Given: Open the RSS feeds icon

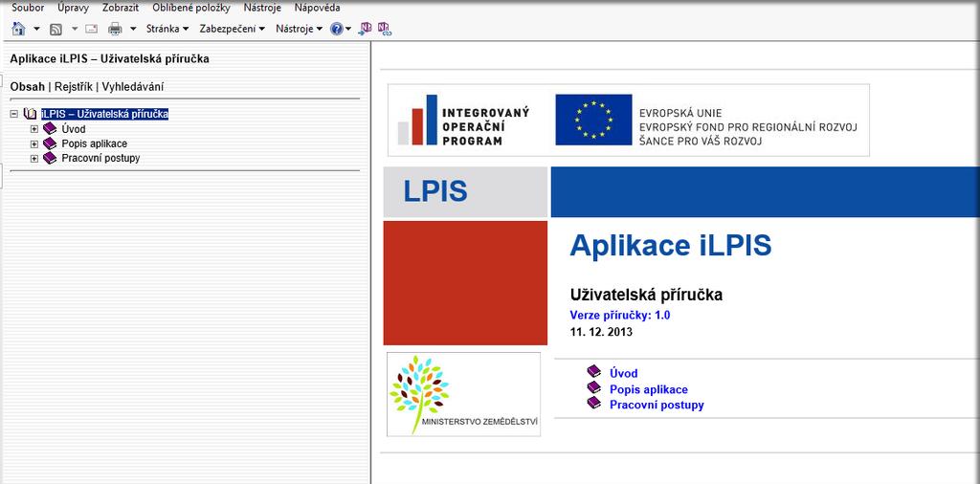Looking at the screenshot, I should coord(56,29).
